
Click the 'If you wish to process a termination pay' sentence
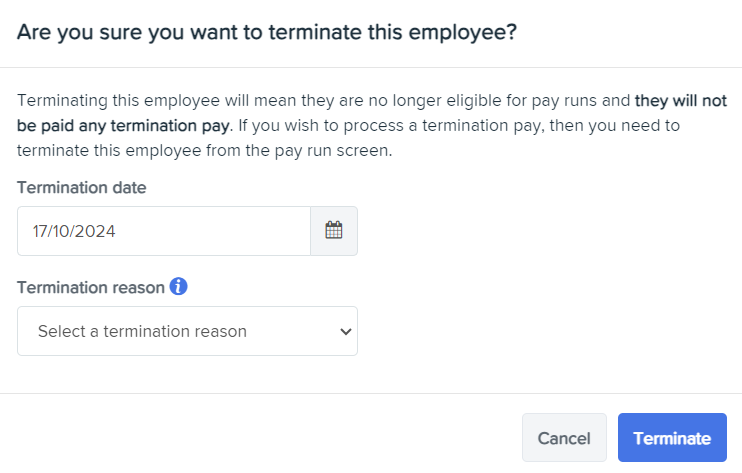tap(459, 126)
